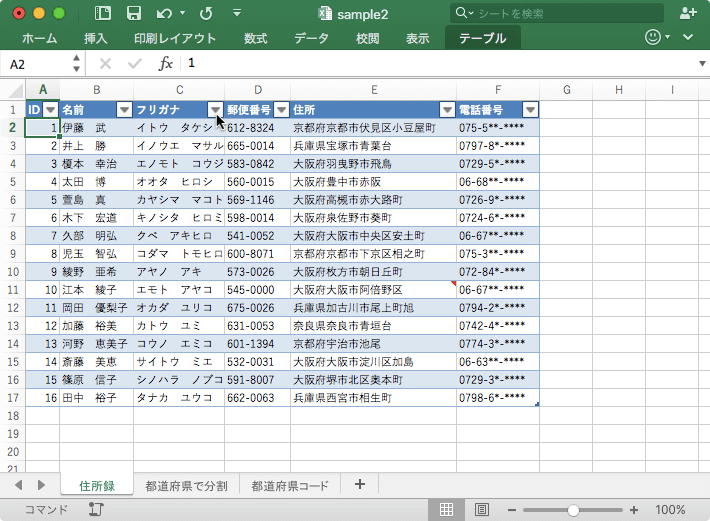
Task: Click phone number 0726-9*-****
Action: click(x=498, y=200)
